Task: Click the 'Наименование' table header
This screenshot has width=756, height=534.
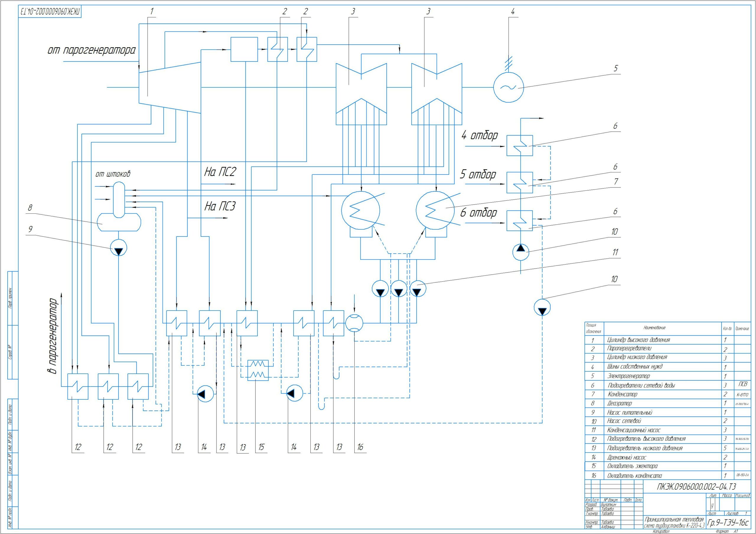Action: pyautogui.click(x=655, y=328)
